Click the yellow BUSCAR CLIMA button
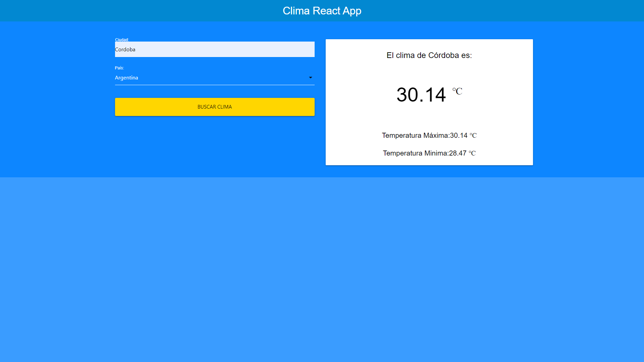Image resolution: width=644 pixels, height=362 pixels. tap(215, 107)
